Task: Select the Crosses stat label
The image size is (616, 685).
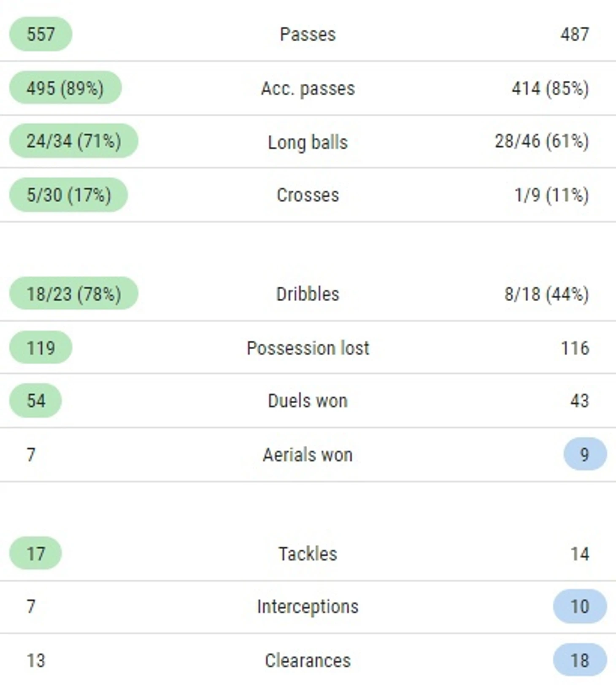Action: [x=308, y=195]
